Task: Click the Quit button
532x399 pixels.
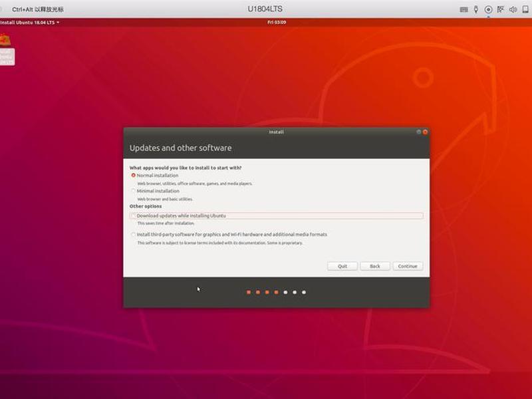Action: pos(342,267)
